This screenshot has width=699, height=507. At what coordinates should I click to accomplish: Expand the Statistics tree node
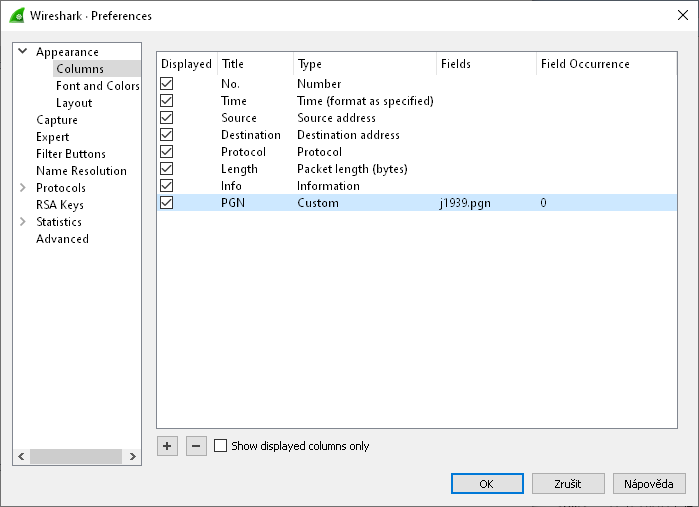[23, 222]
